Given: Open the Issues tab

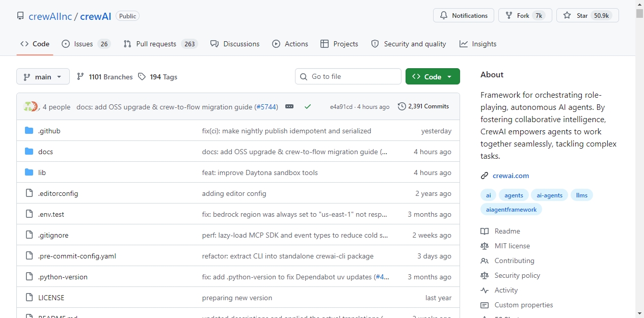Looking at the screenshot, I should point(86,44).
